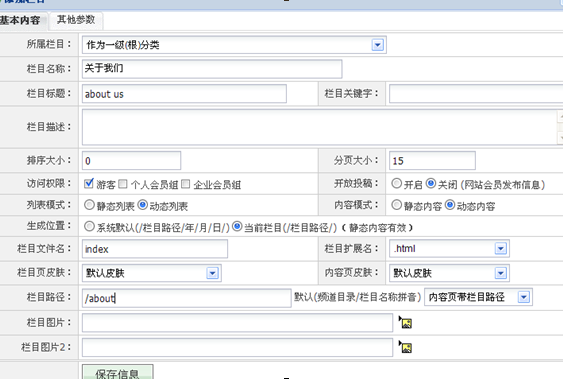Choose 动态列表 radio button
The width and height of the screenshot is (563, 379).
click(143, 205)
